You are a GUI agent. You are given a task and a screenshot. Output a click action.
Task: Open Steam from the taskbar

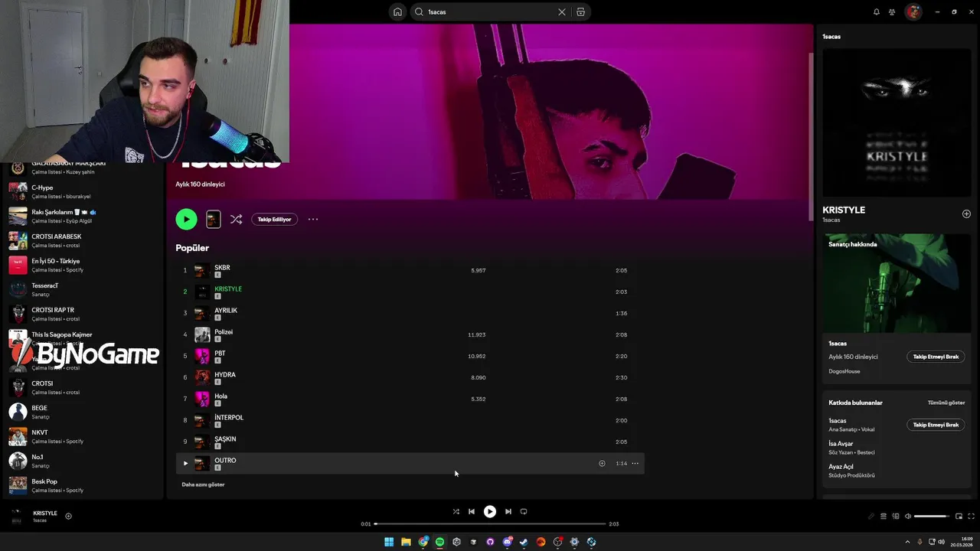pyautogui.click(x=524, y=542)
